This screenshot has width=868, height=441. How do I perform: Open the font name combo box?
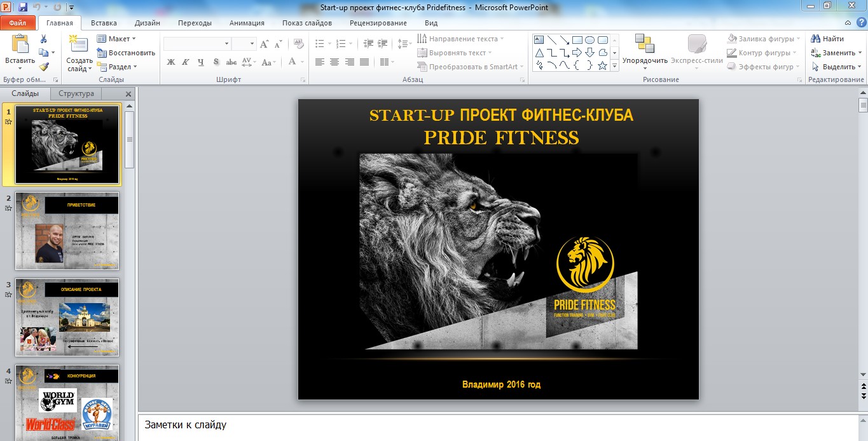coord(197,44)
